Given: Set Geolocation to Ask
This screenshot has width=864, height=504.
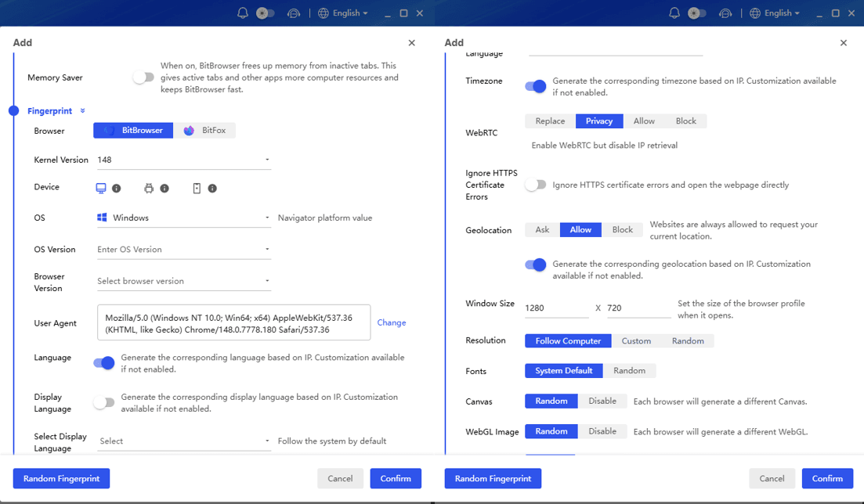Looking at the screenshot, I should pos(542,229).
